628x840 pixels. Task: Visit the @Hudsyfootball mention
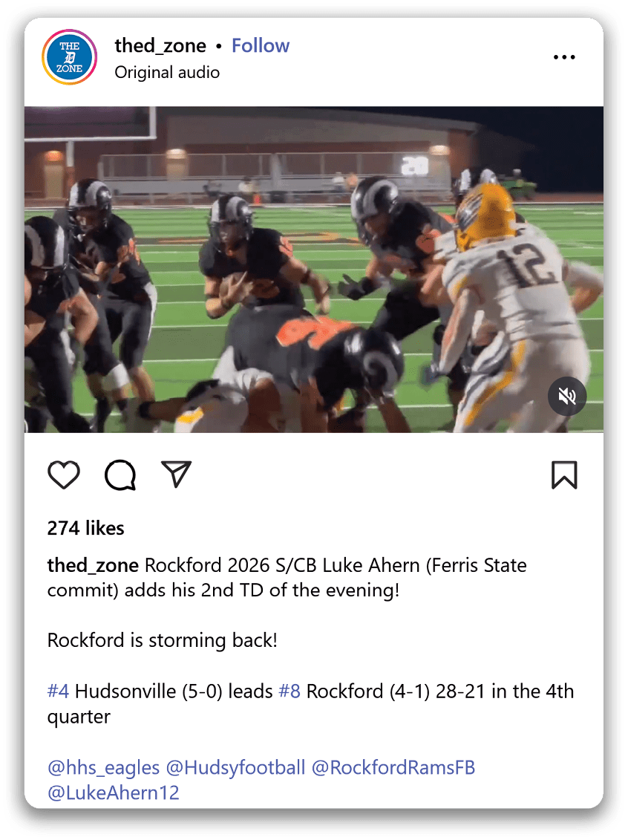pyautogui.click(x=235, y=768)
